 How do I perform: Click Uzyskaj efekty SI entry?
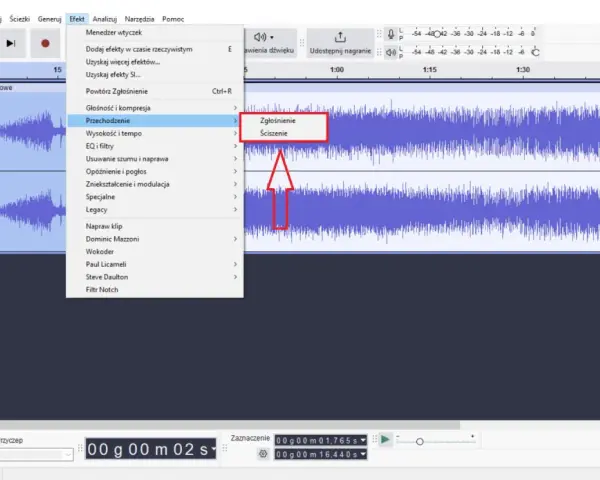click(x=155, y=75)
